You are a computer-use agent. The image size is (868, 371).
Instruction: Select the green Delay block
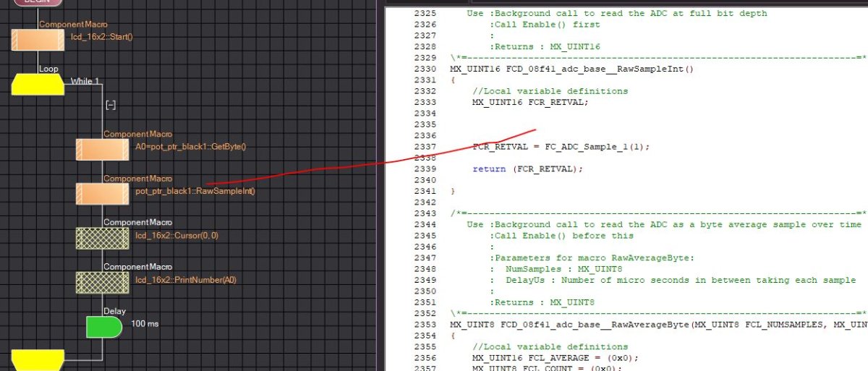103,327
